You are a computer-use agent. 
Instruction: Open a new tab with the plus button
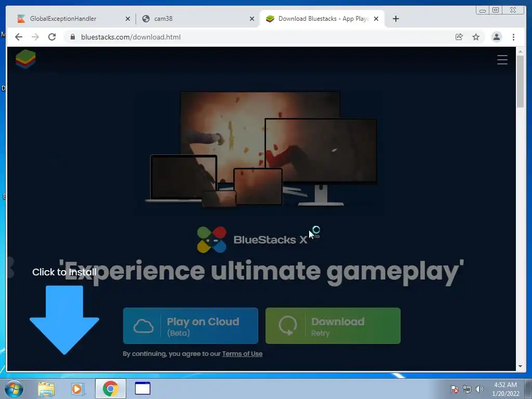pos(395,19)
